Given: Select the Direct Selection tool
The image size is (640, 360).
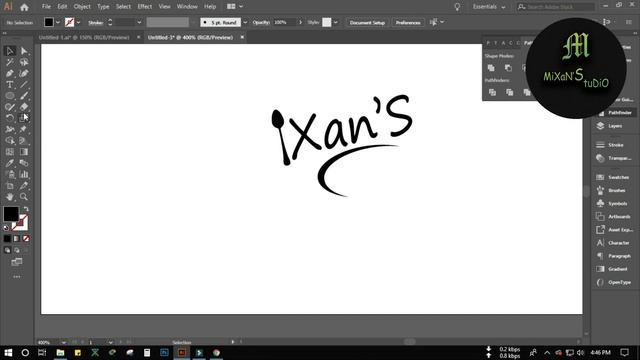Looking at the screenshot, I should (24, 51).
